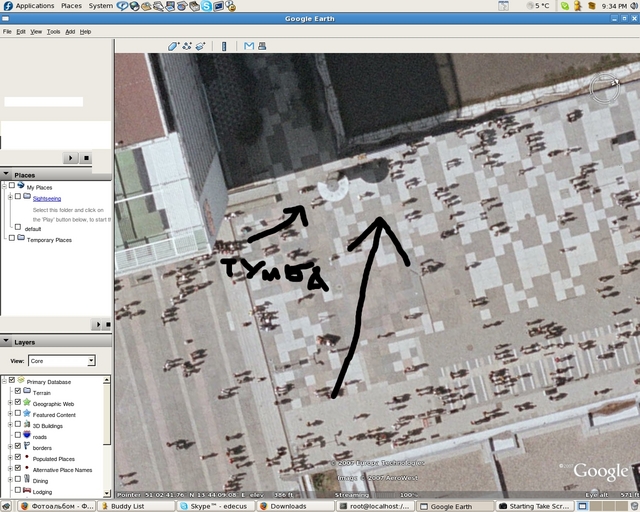
Task: Click the Primary Database layers icon
Action: click(21, 381)
